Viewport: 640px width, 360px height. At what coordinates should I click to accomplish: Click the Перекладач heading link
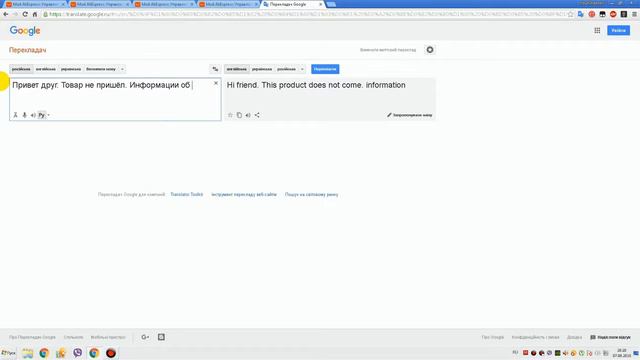[x=28, y=50]
